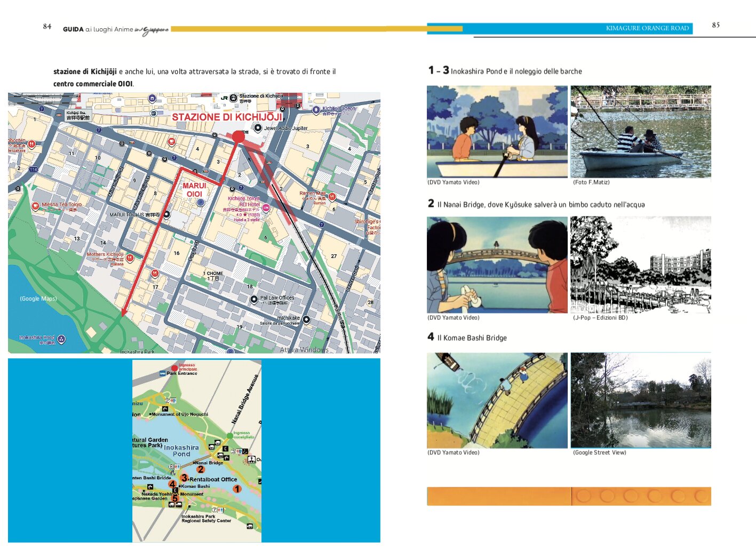Select the Kichijoji Odeon map pin
Screen dimensions: 756x548
[x=316, y=110]
